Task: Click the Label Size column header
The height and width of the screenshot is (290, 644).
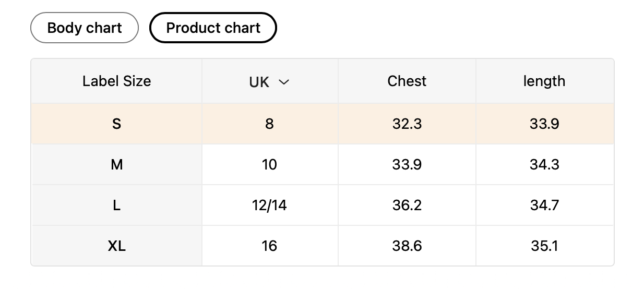Action: [116, 81]
